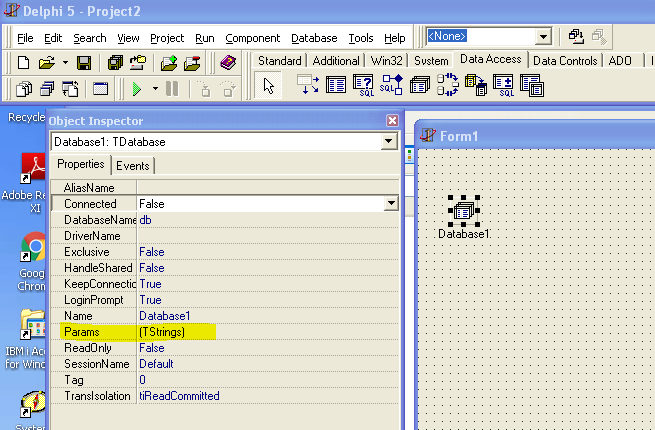
Task: Select the Session component icon
Action: coord(447,84)
